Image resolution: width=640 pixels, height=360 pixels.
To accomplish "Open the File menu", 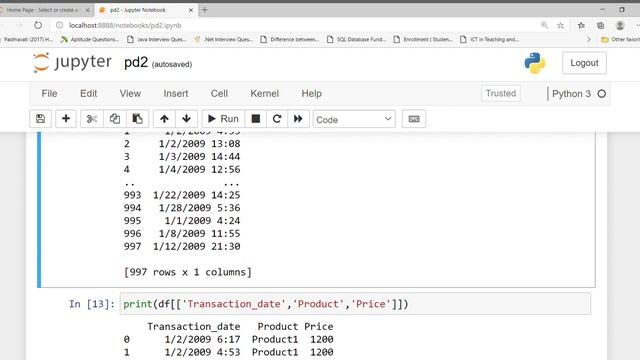I will pos(49,93).
